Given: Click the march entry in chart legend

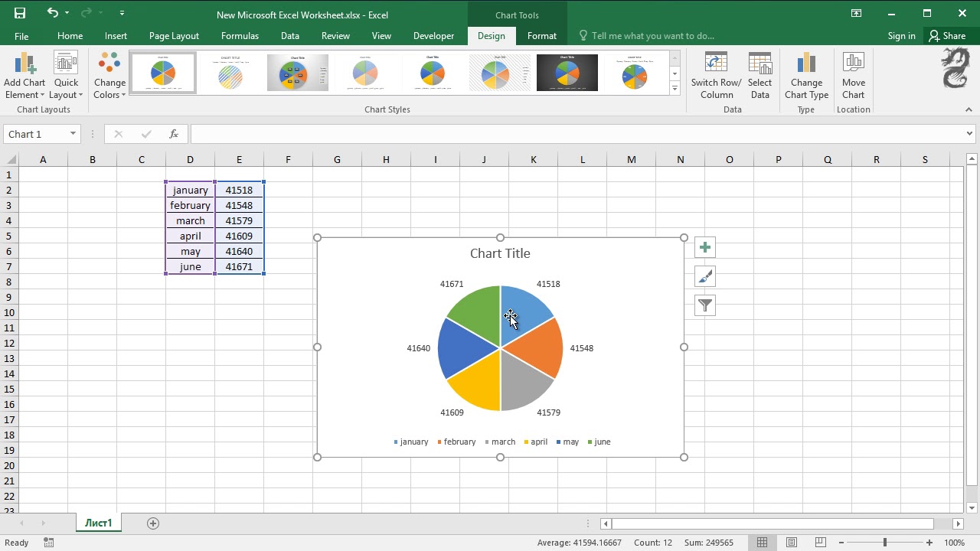Looking at the screenshot, I should click(x=498, y=442).
